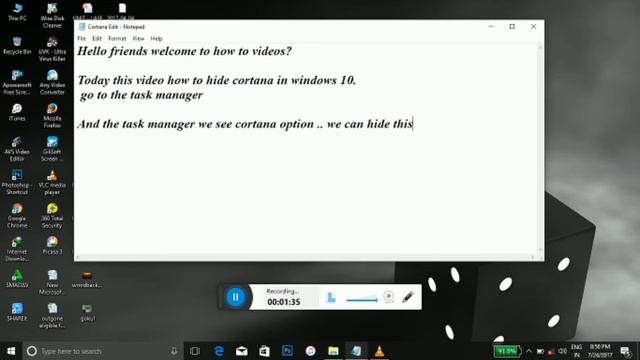640x360 pixels.
Task: Open VLC media player desktop icon
Action: 52,182
